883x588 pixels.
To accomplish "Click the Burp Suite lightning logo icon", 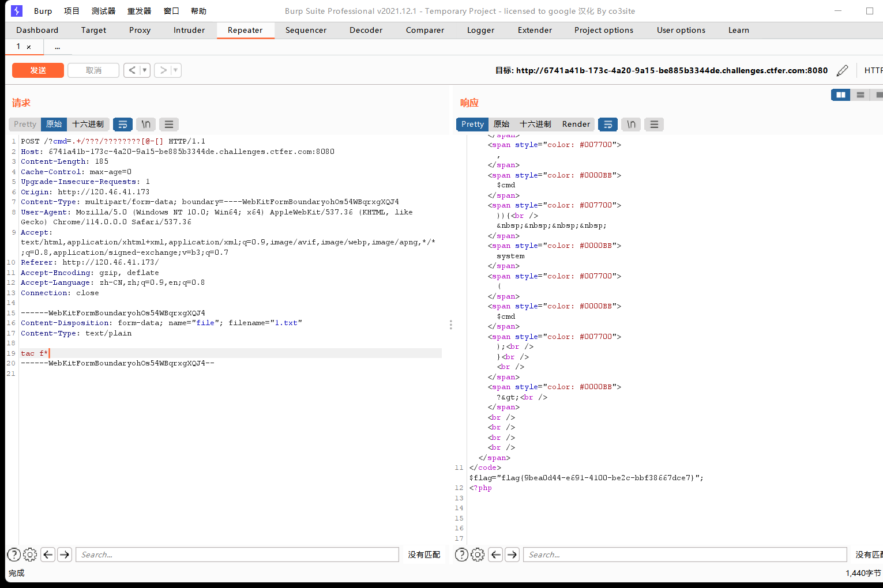I will [17, 11].
